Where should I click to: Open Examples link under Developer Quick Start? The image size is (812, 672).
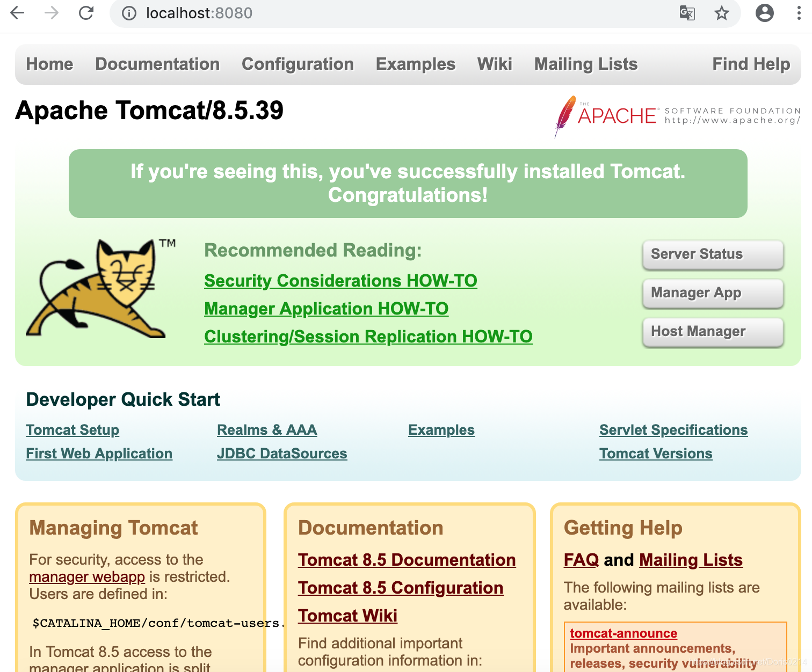click(441, 430)
